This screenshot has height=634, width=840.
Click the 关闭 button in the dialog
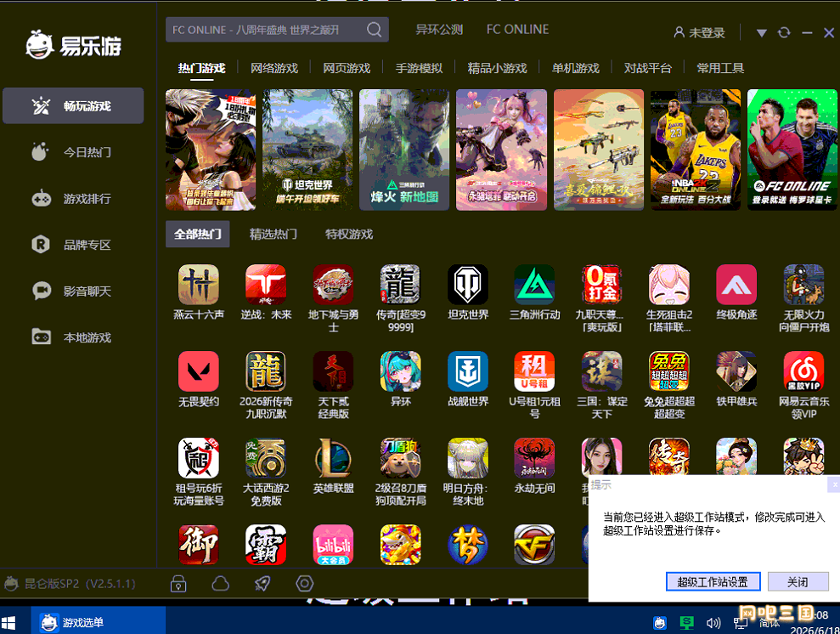[x=798, y=582]
